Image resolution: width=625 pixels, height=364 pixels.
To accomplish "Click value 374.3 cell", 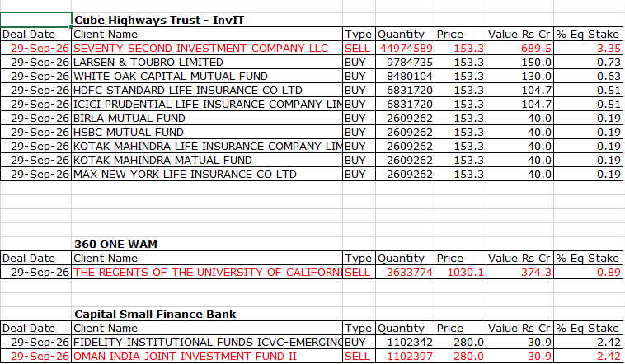I will pyautogui.click(x=519, y=272).
